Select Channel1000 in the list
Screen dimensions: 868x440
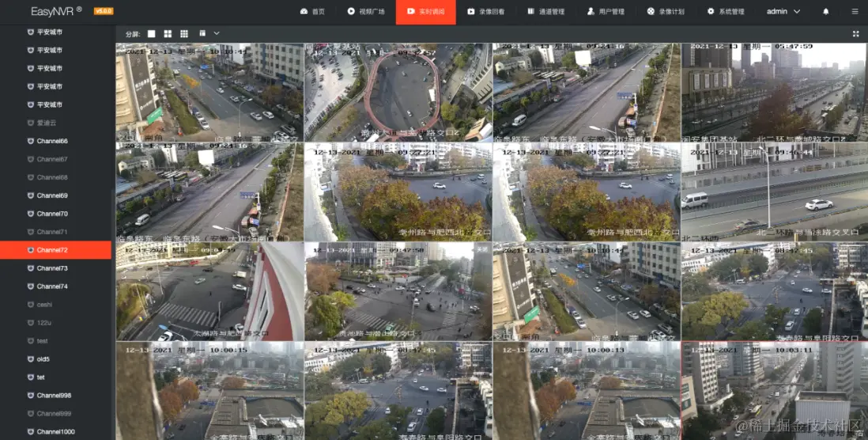(55, 431)
